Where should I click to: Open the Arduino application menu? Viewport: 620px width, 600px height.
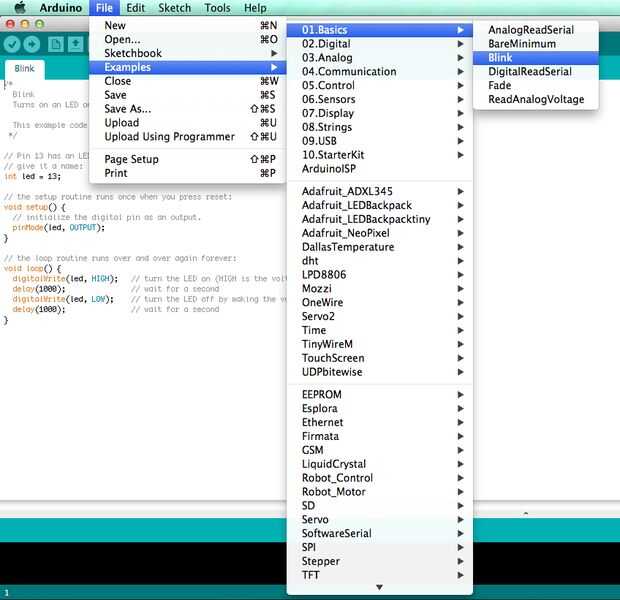(x=60, y=8)
